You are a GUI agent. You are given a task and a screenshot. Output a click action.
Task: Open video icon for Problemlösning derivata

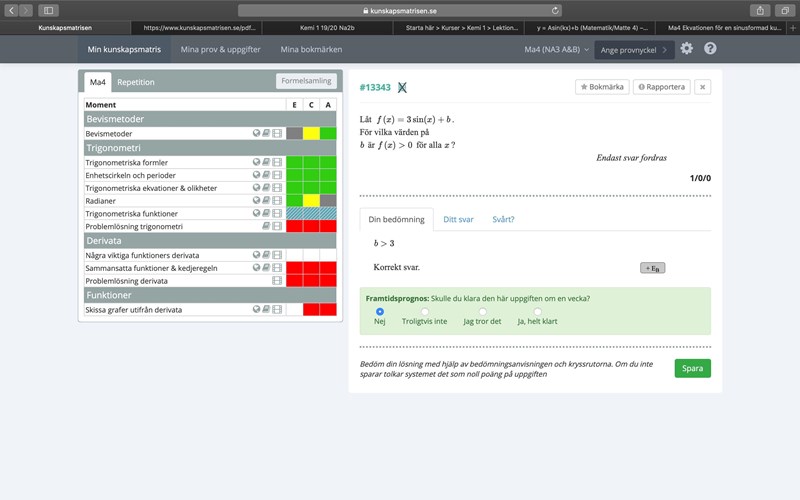click(277, 282)
